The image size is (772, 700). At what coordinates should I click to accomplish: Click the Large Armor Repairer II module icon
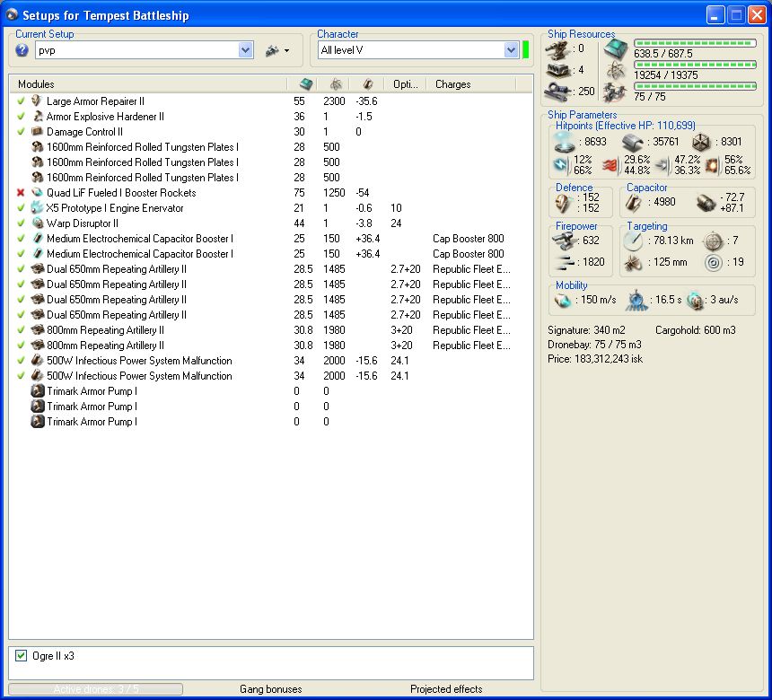[x=38, y=101]
